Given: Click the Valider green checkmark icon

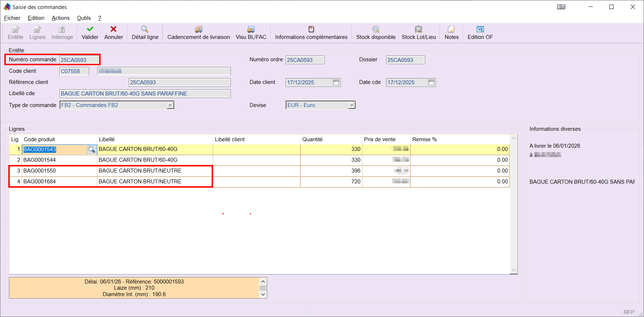Looking at the screenshot, I should tap(90, 29).
